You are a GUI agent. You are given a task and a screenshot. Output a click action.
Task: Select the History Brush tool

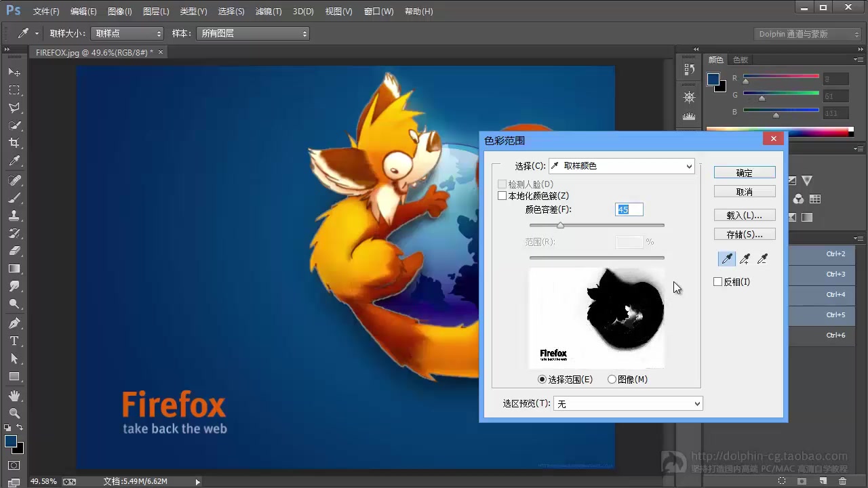click(14, 233)
